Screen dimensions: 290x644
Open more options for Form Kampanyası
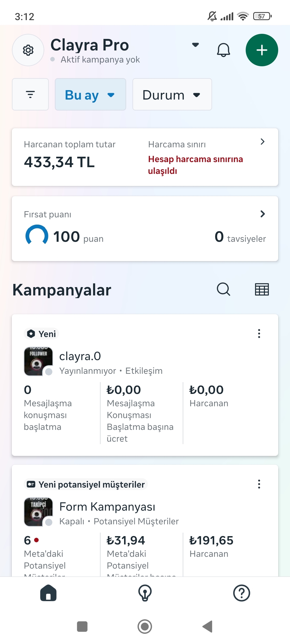pyautogui.click(x=259, y=484)
